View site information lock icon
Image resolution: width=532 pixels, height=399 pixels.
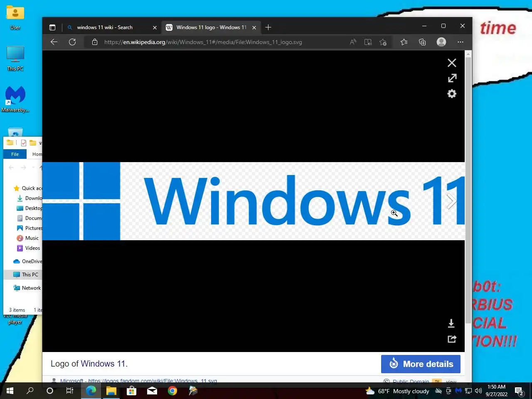[x=95, y=42]
